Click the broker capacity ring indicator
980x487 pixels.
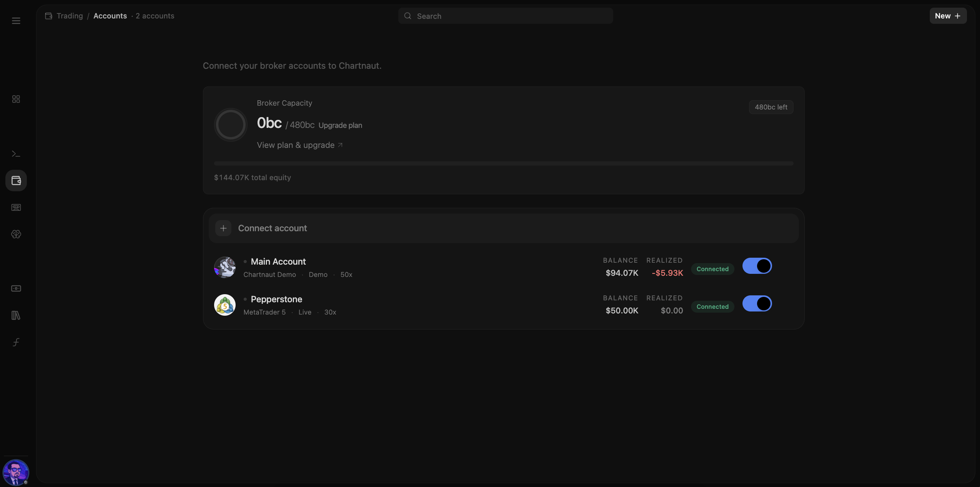coord(230,125)
